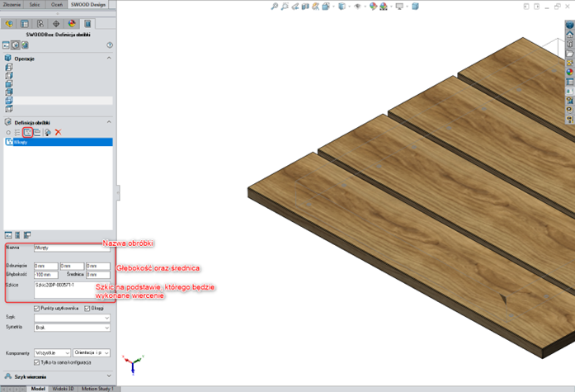Collapse the Operacje section
This screenshot has height=392, width=575.
(x=109, y=59)
